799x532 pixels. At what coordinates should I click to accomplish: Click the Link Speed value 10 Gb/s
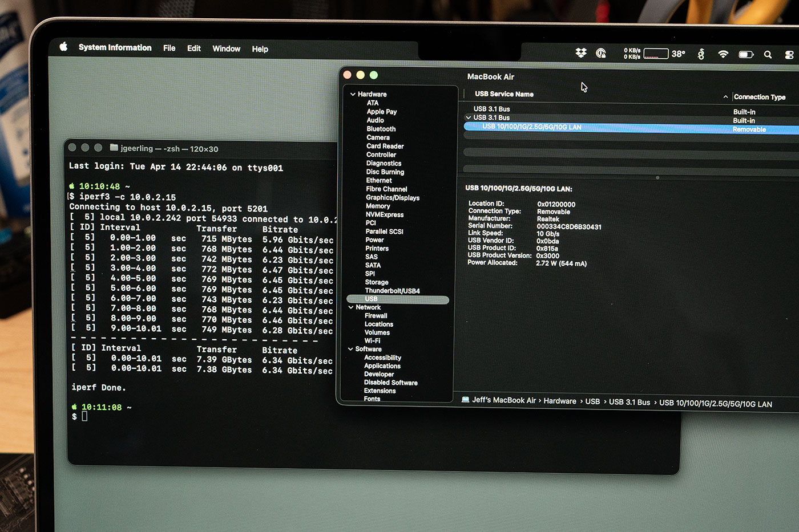(x=548, y=234)
